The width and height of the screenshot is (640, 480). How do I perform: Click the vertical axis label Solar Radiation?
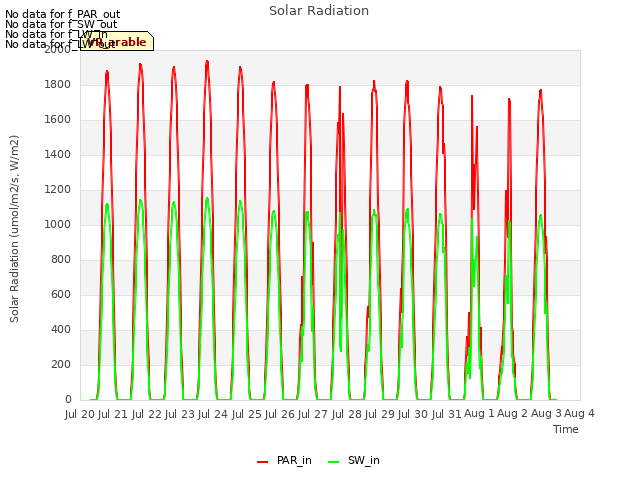click(14, 229)
